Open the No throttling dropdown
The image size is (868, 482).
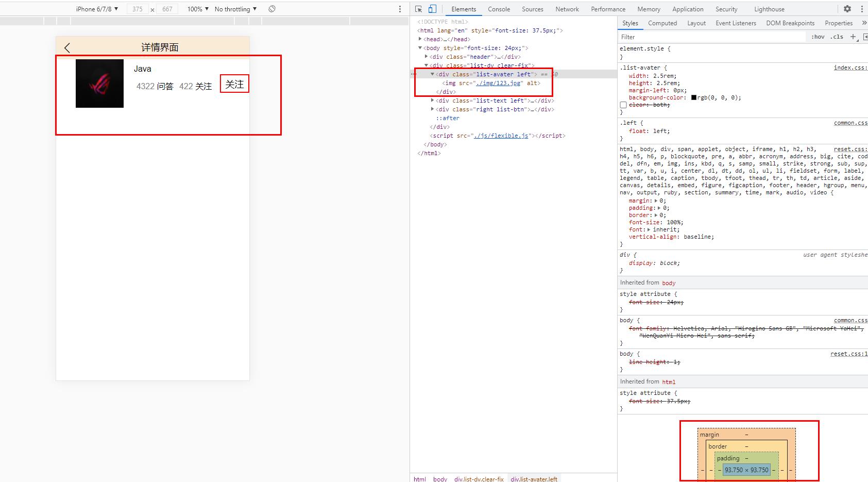click(235, 9)
